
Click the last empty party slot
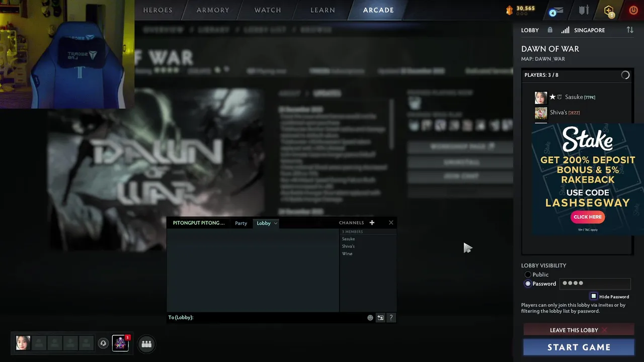point(87,343)
